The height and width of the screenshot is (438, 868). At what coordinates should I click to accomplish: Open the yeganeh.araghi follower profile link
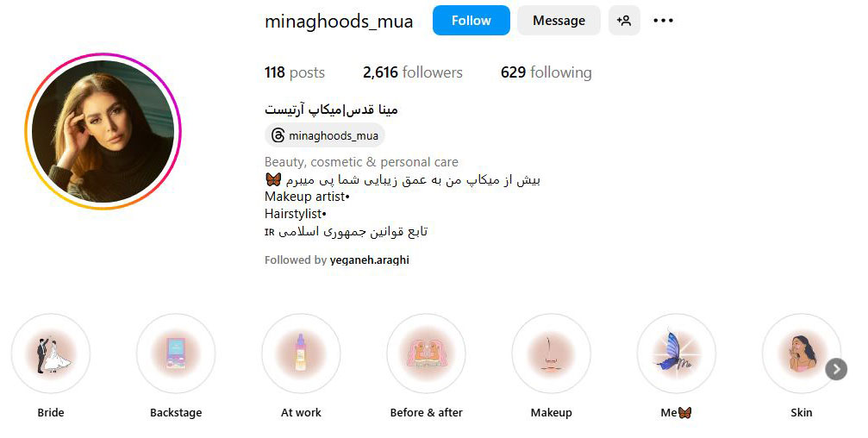369,260
